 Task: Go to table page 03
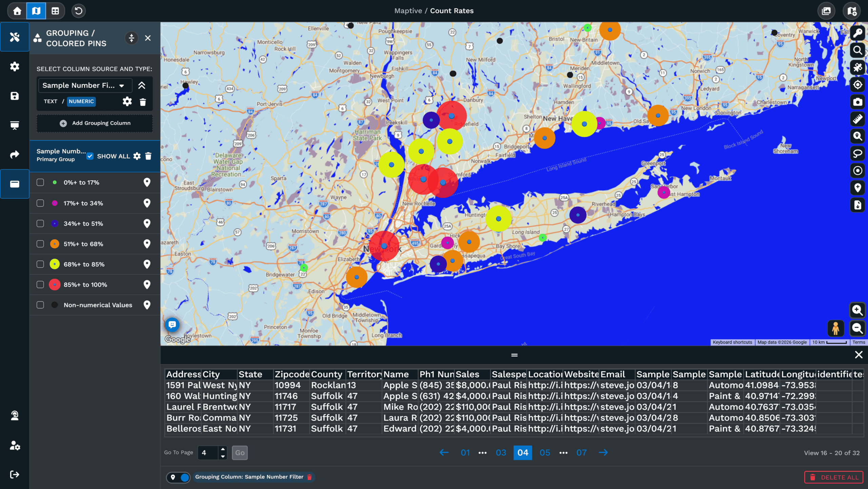click(501, 453)
